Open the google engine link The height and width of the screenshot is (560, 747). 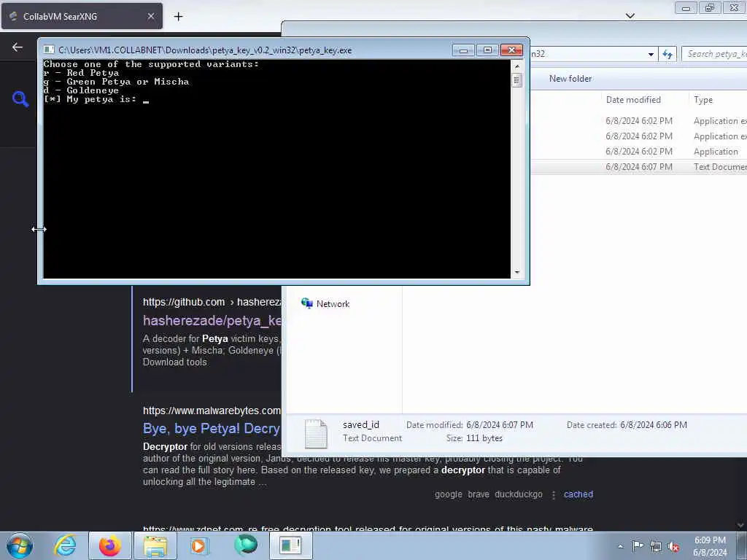pyautogui.click(x=449, y=494)
